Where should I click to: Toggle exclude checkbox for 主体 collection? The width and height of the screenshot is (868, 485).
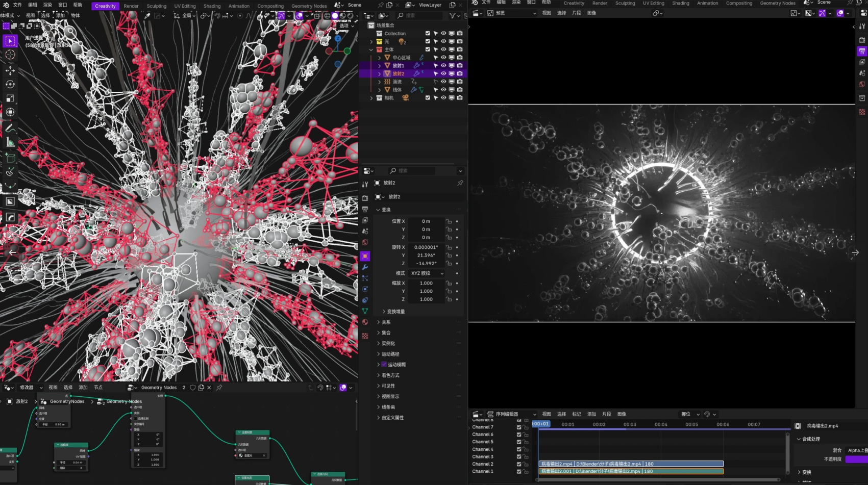(x=428, y=49)
